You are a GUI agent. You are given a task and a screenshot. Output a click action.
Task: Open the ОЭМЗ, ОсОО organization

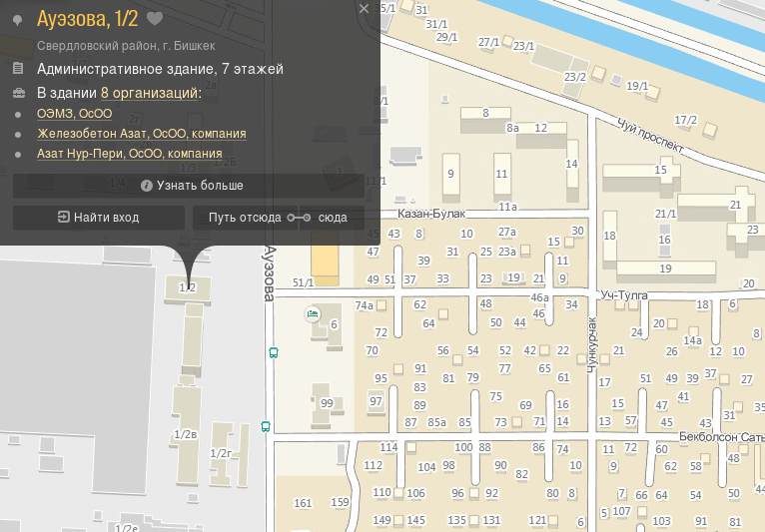point(75,114)
